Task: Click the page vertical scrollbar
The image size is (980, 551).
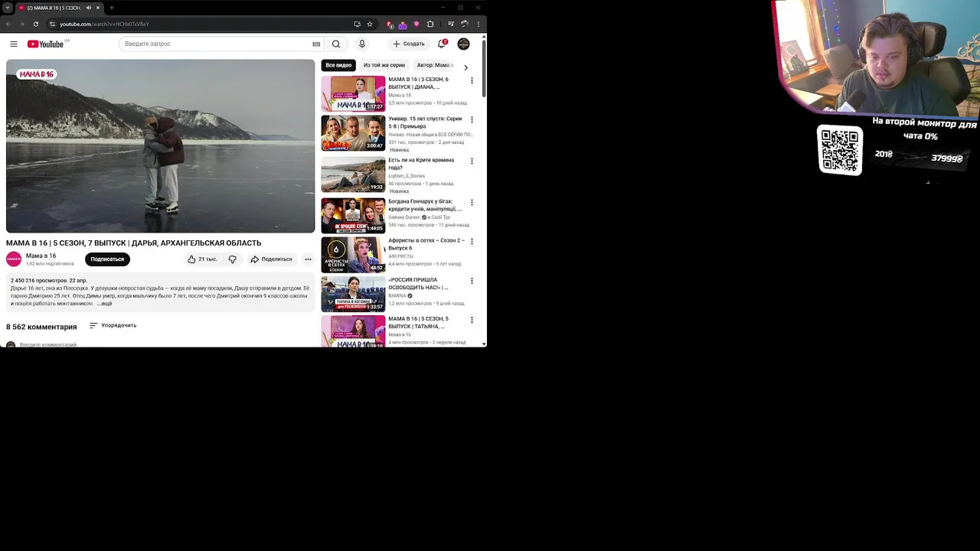Action: click(484, 67)
